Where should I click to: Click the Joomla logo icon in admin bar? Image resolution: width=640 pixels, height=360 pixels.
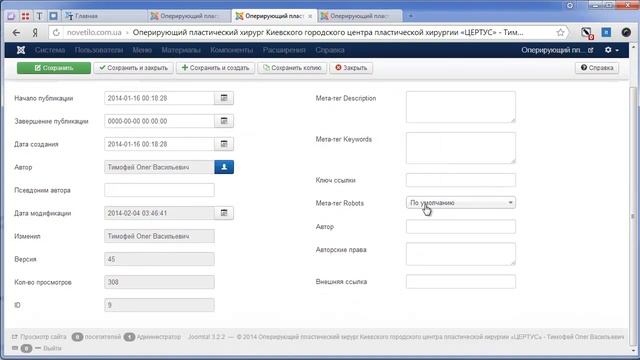[x=21, y=50]
